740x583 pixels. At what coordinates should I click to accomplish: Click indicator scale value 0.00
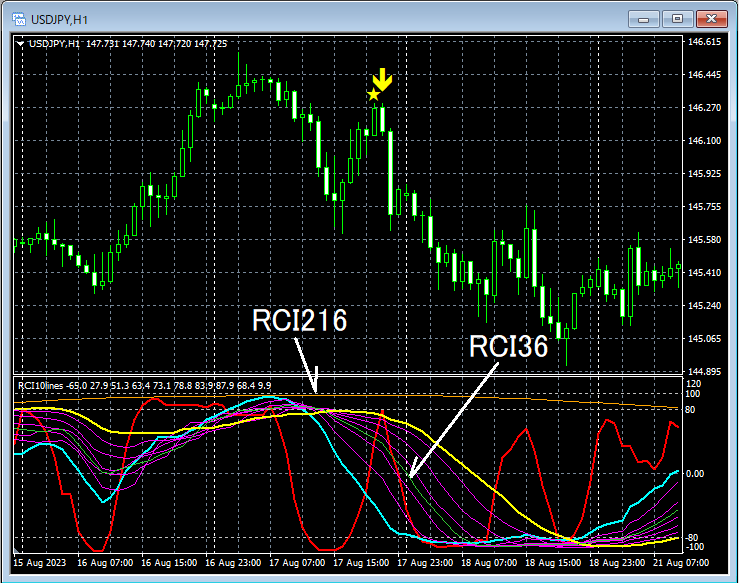coord(695,473)
